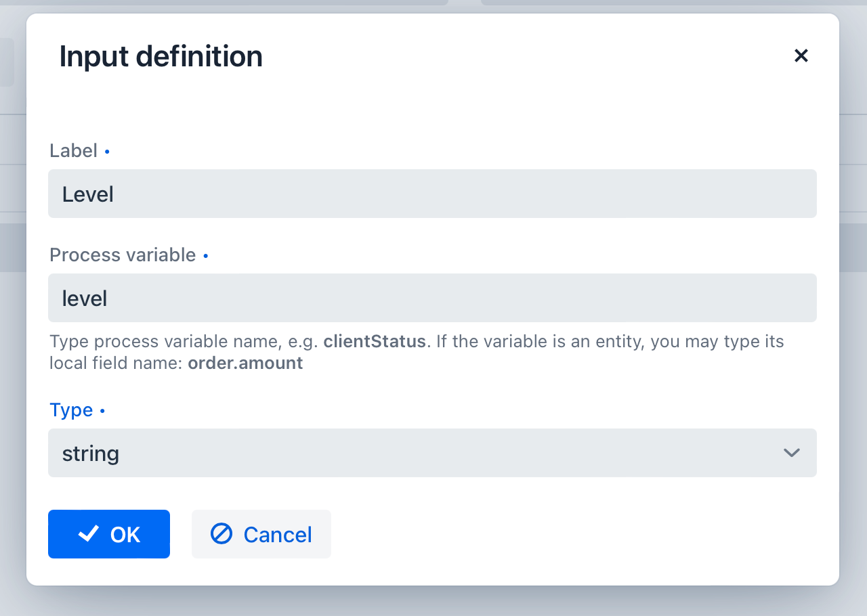Click the Process variable field showing level
867x616 pixels.
(433, 298)
